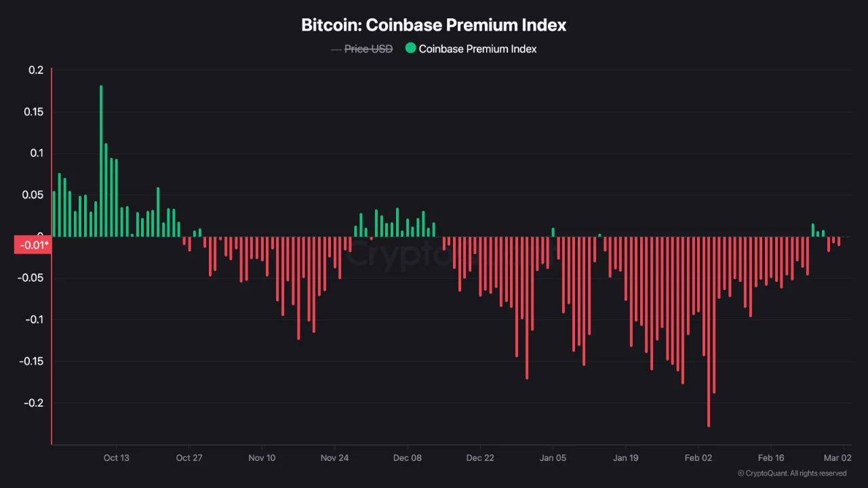
Task: Toggle the Coinbase Premium Index legend label
Action: (x=477, y=49)
